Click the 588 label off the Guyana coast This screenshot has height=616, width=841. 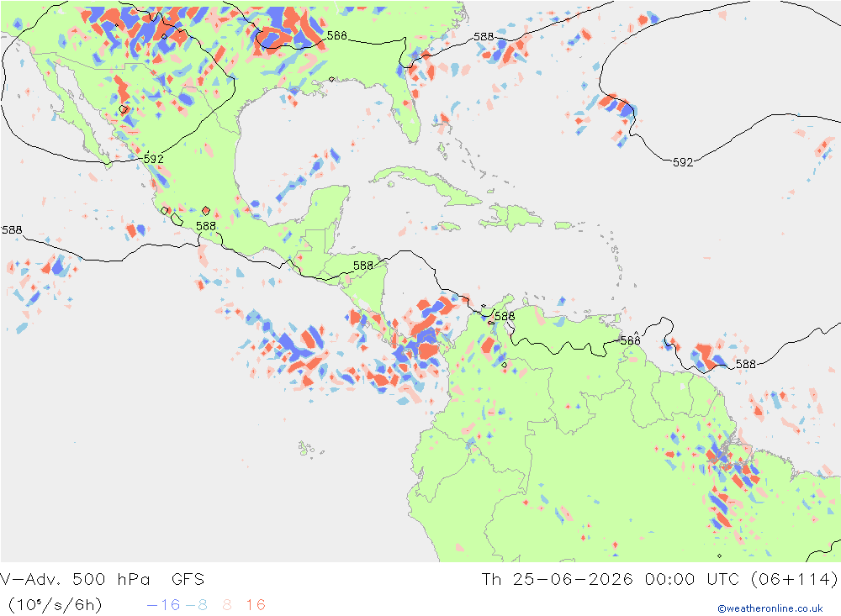(745, 365)
